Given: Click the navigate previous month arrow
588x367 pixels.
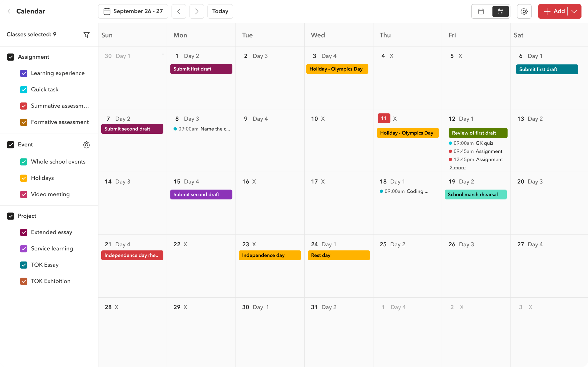Looking at the screenshot, I should (179, 11).
